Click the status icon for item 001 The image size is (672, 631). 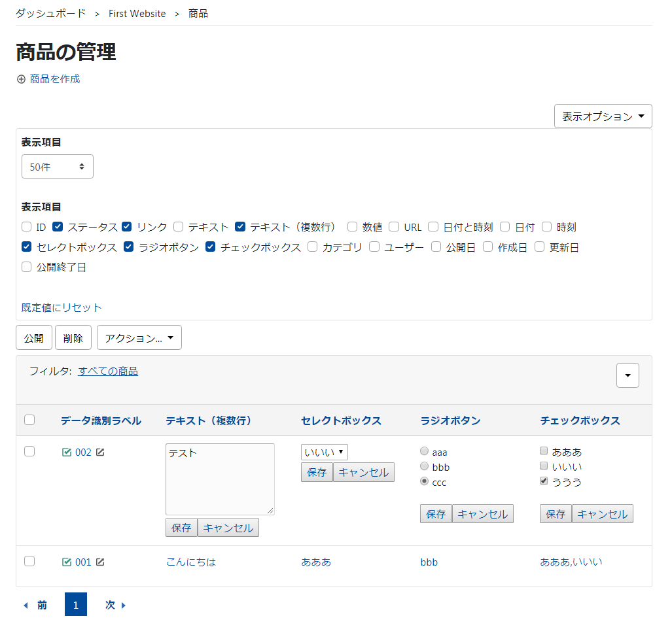click(x=67, y=562)
